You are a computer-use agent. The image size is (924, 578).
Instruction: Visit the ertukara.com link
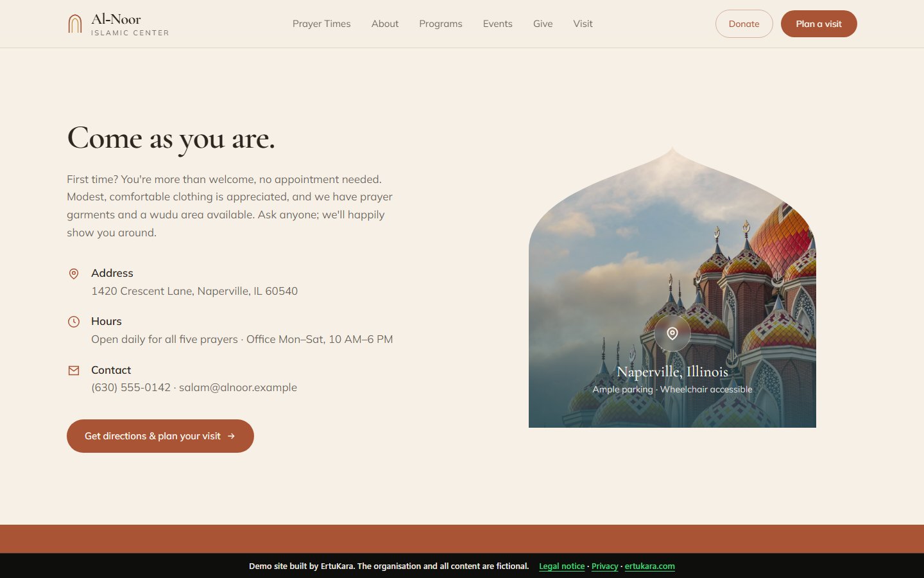pos(650,566)
